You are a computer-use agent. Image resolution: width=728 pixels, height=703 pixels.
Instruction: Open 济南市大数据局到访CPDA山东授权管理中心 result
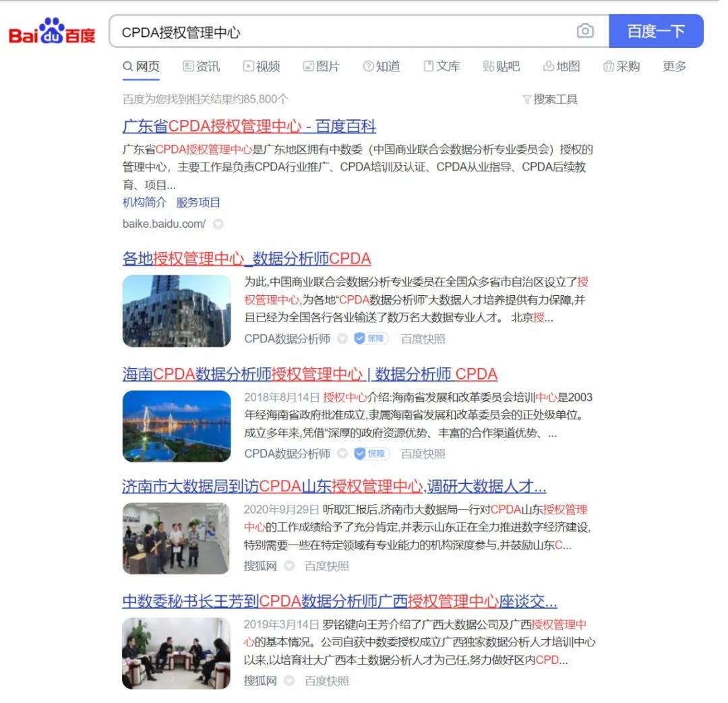click(334, 486)
